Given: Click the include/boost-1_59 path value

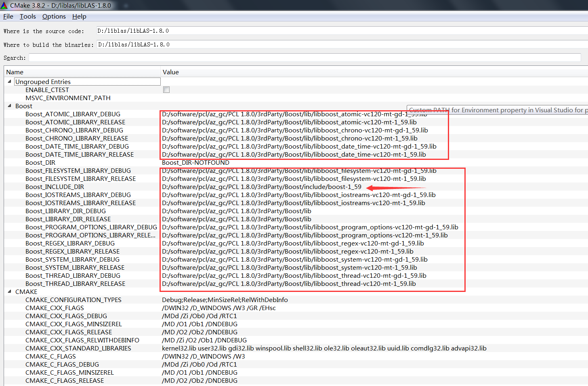Looking at the screenshot, I should (262, 187).
